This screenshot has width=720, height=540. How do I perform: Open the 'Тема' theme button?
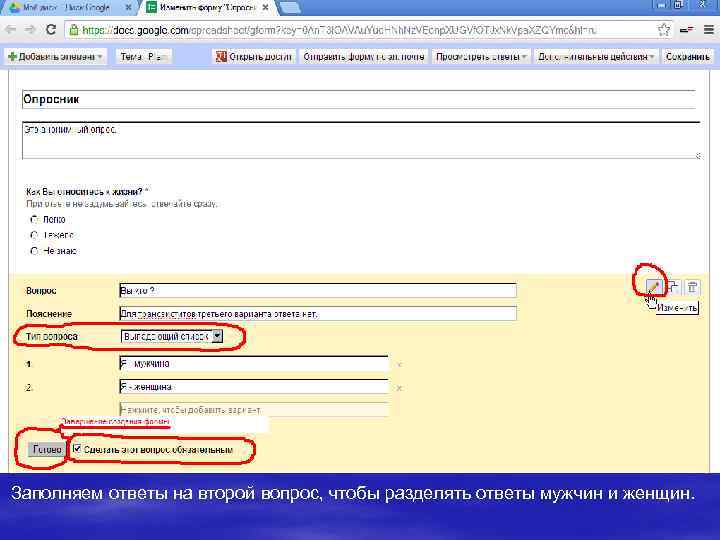(143, 56)
